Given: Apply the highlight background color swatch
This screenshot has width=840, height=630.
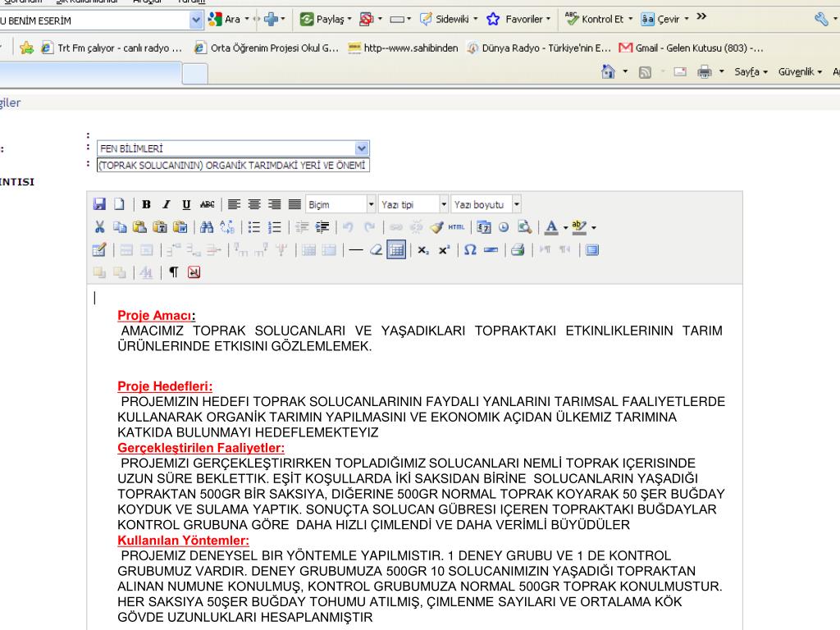Looking at the screenshot, I should (579, 228).
